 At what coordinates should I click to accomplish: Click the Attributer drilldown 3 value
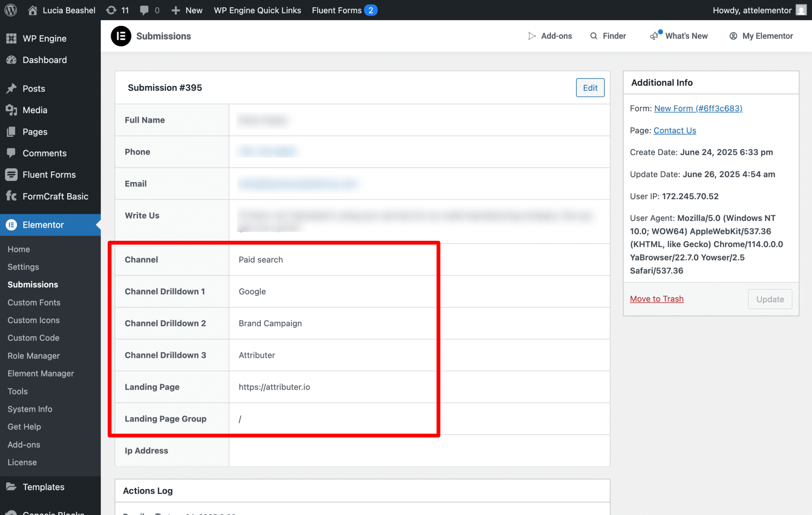(257, 355)
